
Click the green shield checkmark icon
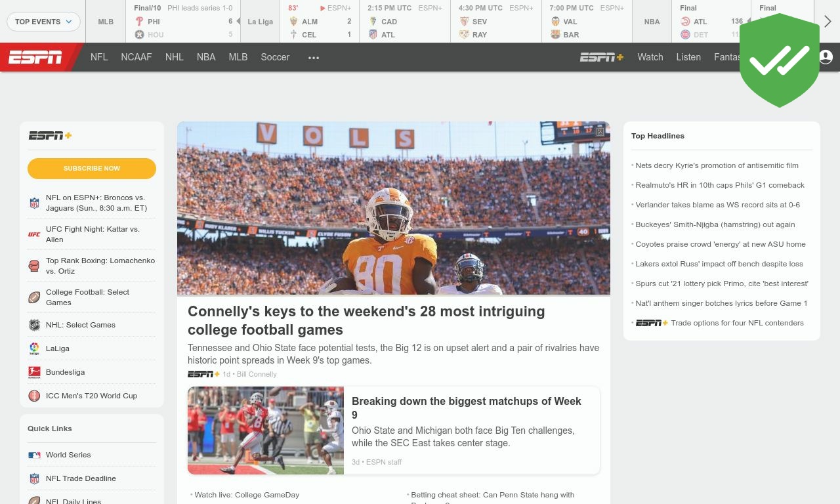click(x=779, y=60)
